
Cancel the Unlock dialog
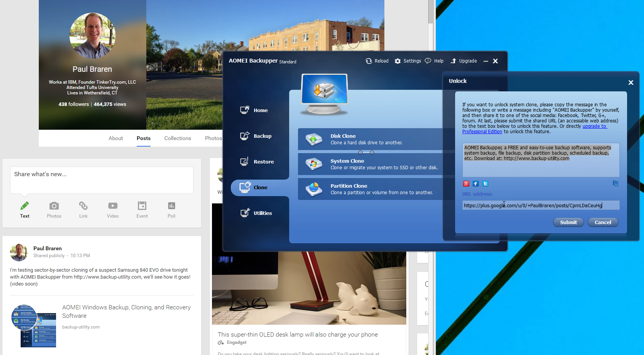tap(603, 222)
